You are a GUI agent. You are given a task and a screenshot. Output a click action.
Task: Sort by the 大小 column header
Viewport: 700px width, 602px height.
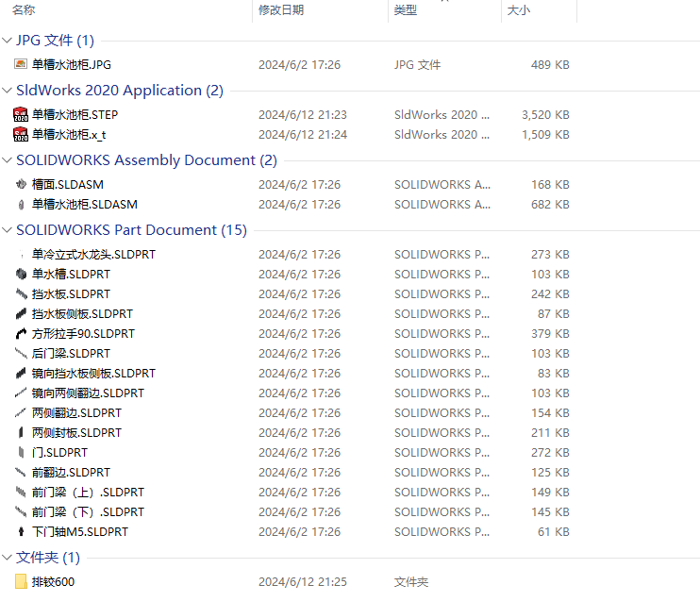(519, 9)
